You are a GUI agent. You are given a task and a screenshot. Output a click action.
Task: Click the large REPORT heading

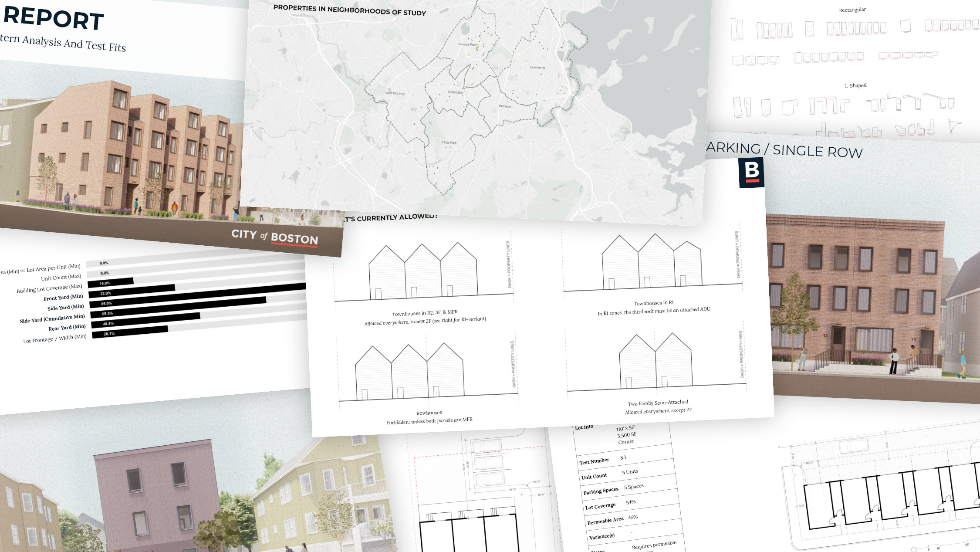tap(54, 18)
